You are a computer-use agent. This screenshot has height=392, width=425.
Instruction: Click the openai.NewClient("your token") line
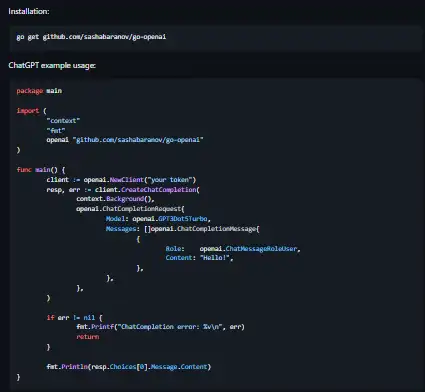click(x=121, y=180)
